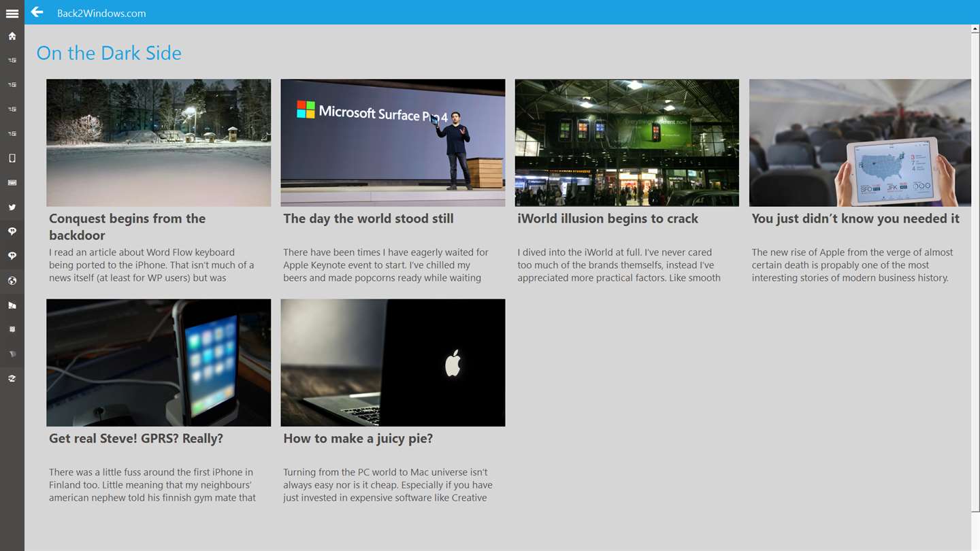Click excerpt 'I dived into the iWorld at full'
This screenshot has width=980, height=551.
[619, 265]
